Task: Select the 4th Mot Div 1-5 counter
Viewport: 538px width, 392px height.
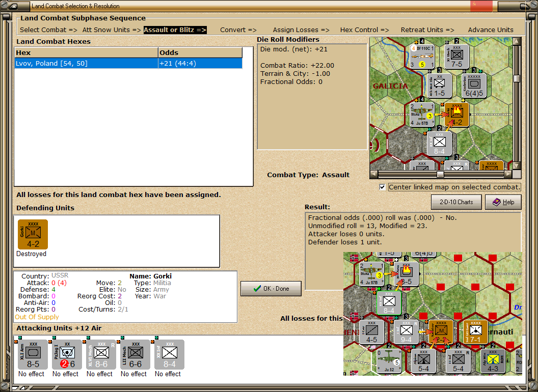Action: click(x=440, y=86)
